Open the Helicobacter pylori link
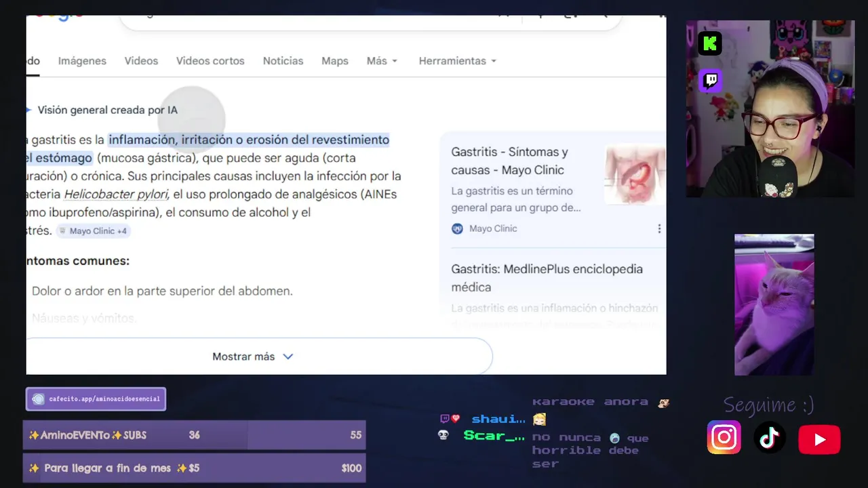Screen dimensions: 868x488 tap(116, 195)
